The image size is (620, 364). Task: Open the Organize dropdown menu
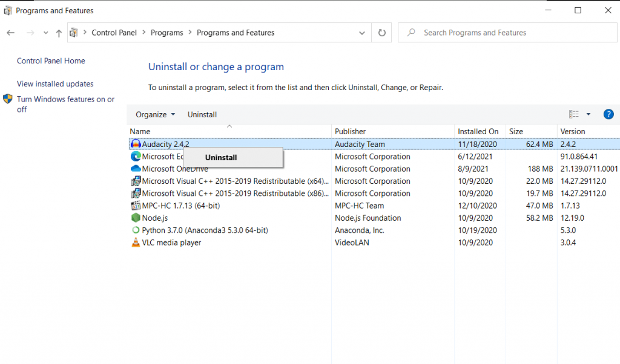coord(155,114)
